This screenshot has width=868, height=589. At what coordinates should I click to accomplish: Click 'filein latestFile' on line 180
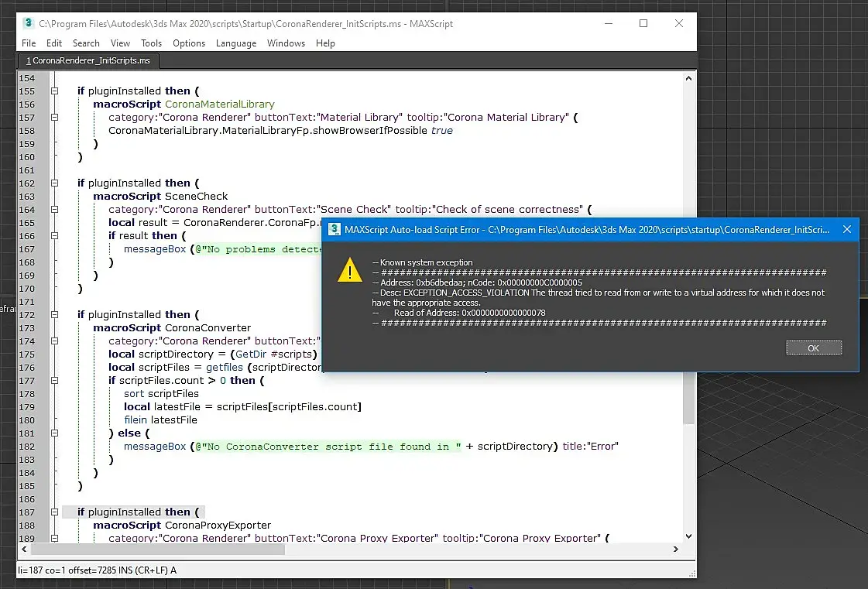(x=160, y=420)
